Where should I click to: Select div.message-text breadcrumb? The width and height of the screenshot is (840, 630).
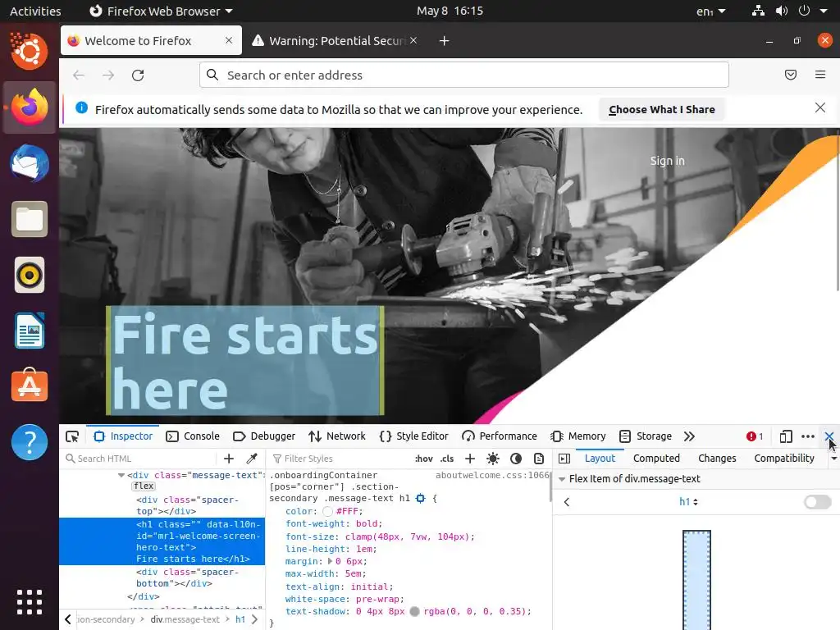[185, 619]
